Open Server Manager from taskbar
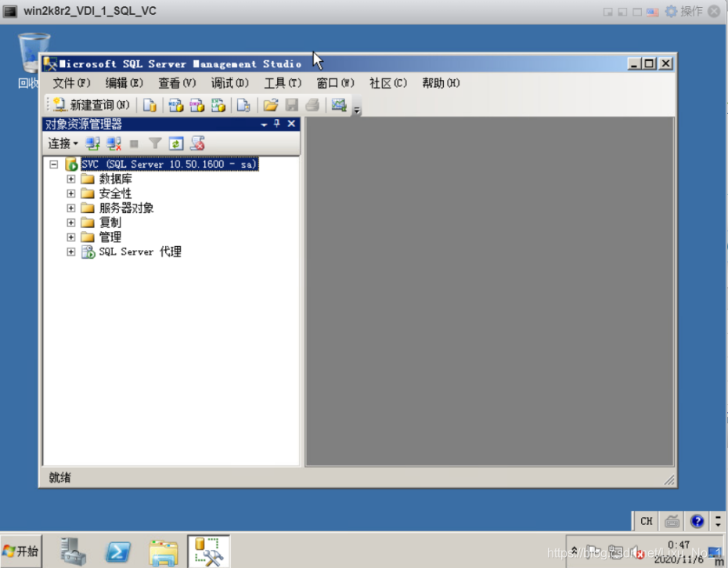Screen dimensions: 728x568 click(73, 552)
